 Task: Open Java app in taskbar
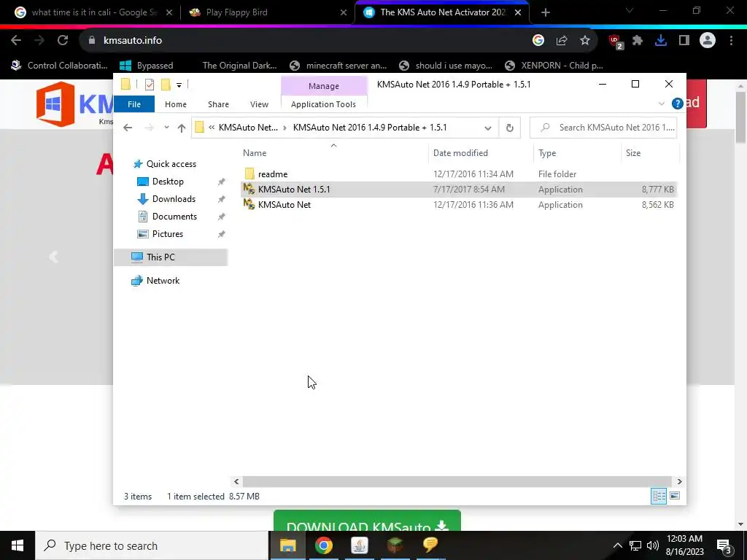pyautogui.click(x=359, y=545)
